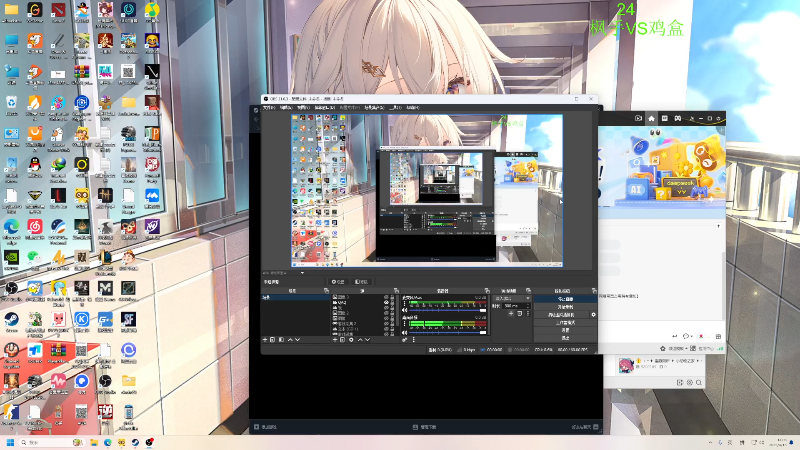Click Start Virtual Camera button in OBS

561,315
